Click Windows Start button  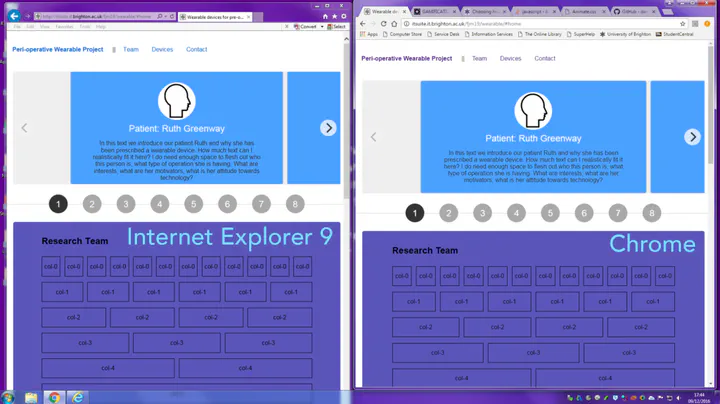pos(9,396)
